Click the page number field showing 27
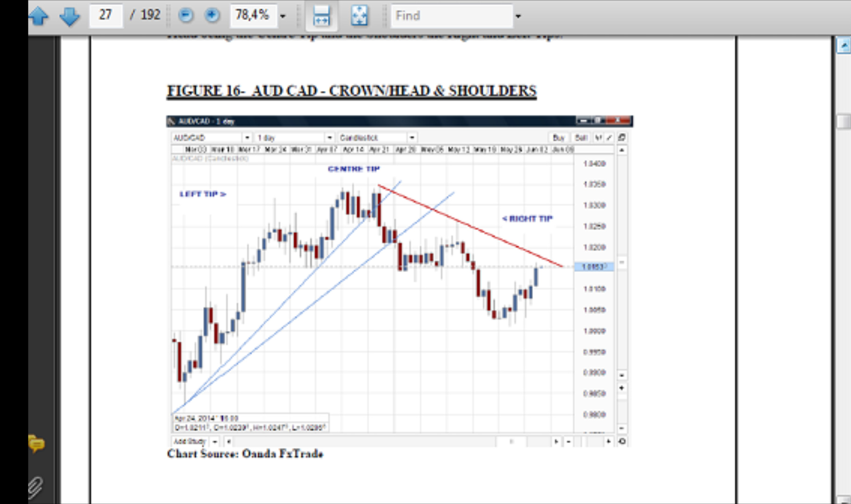This screenshot has width=851, height=504. coord(106,15)
